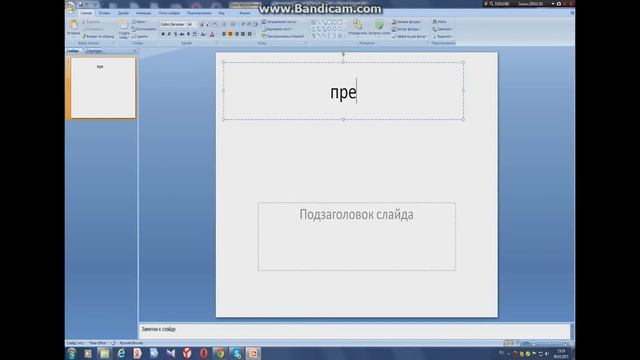Viewport: 640px width, 360px height.
Task: Click Convert to SmartArt button
Action: (x=283, y=36)
